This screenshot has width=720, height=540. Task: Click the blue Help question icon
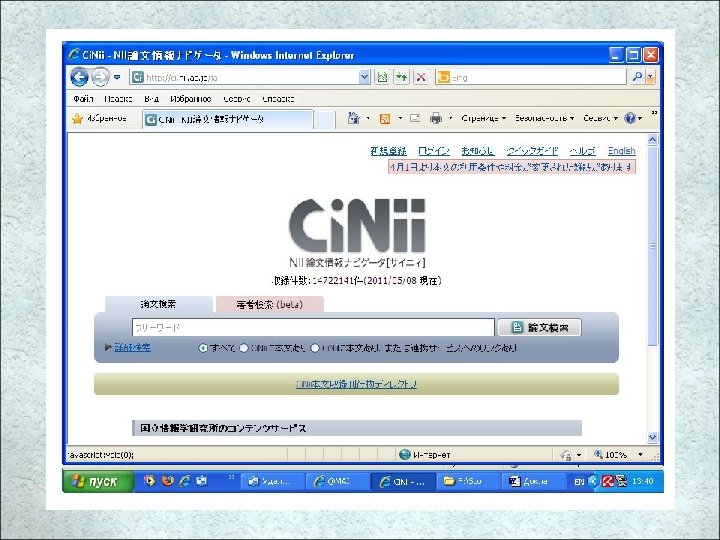[x=630, y=118]
